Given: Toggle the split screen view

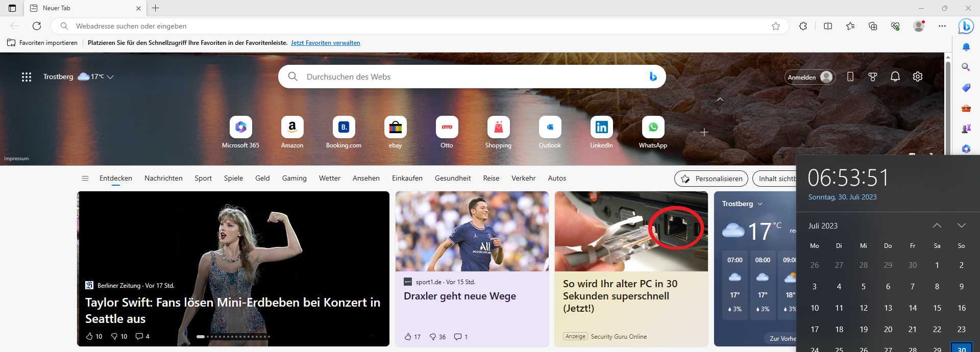Looking at the screenshot, I should pyautogui.click(x=828, y=26).
